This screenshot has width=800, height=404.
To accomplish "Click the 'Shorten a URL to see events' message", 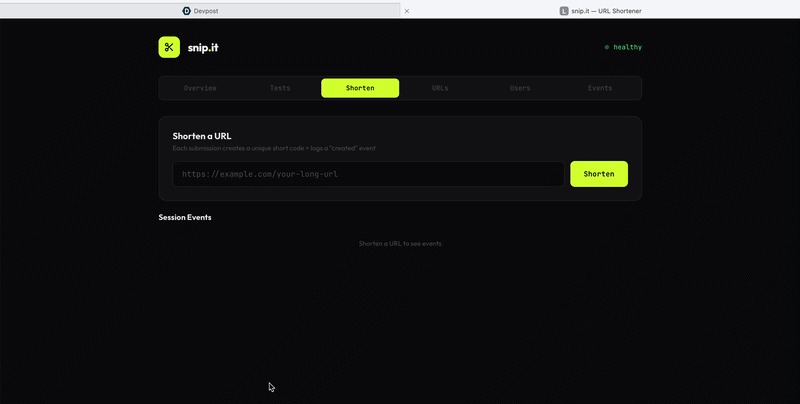I will (400, 243).
